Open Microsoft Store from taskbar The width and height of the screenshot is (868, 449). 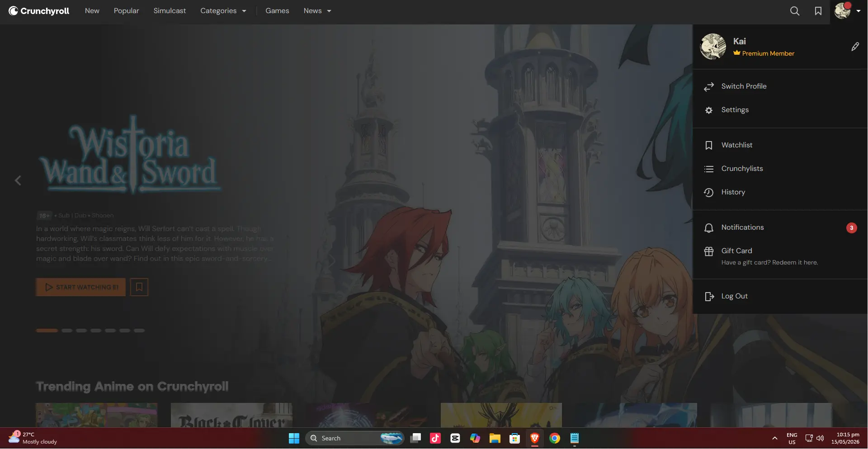(x=515, y=438)
